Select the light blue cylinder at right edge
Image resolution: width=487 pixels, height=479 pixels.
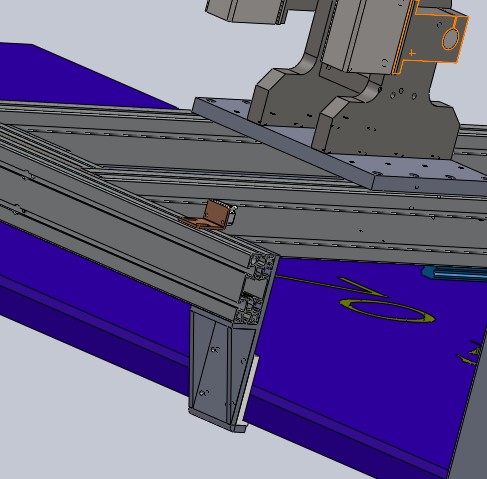pos(455,274)
